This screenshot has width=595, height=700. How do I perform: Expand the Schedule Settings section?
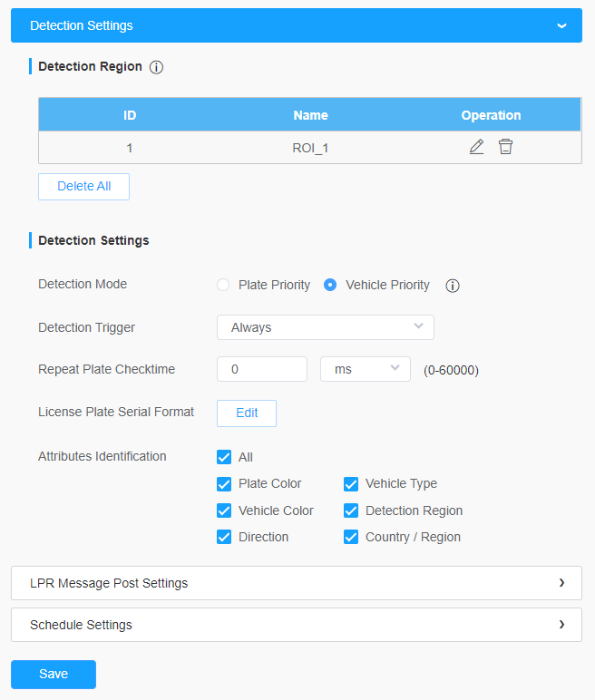click(297, 625)
